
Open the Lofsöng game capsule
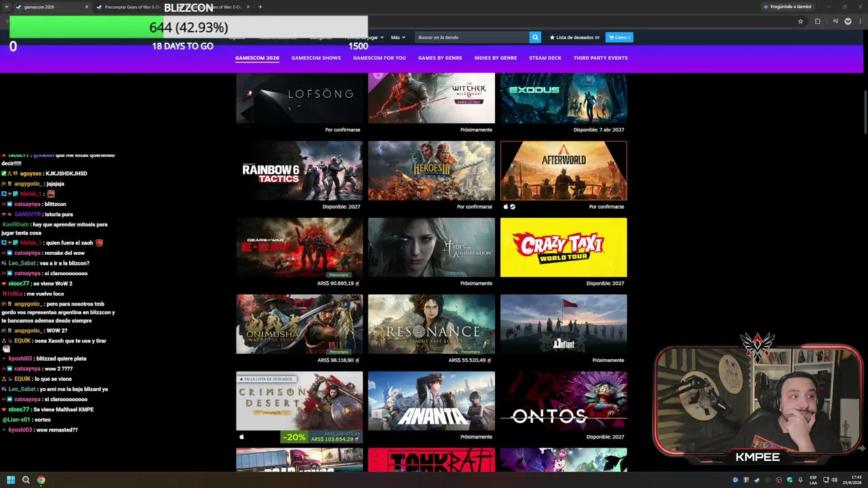pos(299,98)
